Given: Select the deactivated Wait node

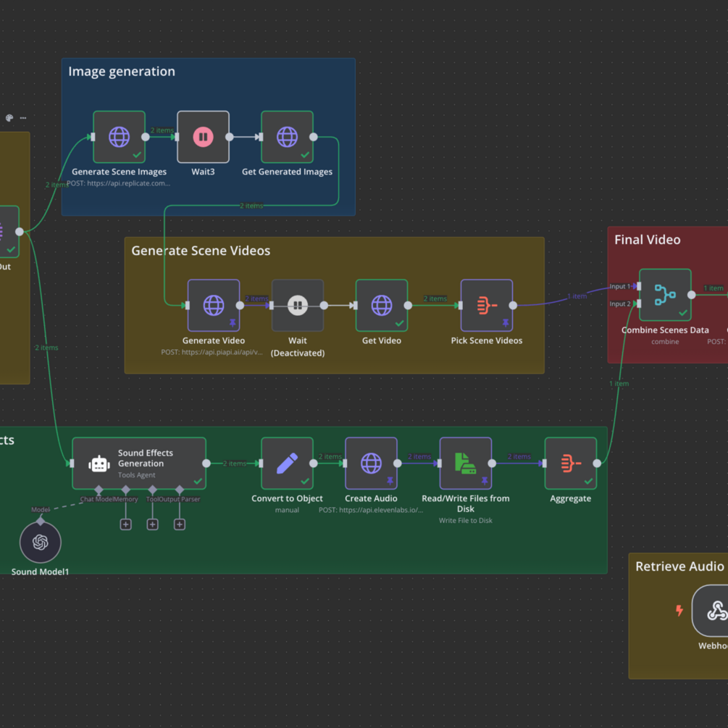Looking at the screenshot, I should (x=298, y=305).
